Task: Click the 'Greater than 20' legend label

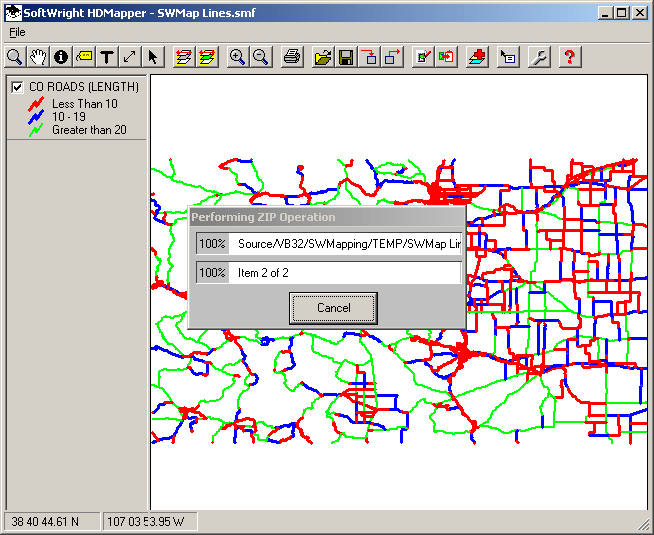Action: coord(89,130)
